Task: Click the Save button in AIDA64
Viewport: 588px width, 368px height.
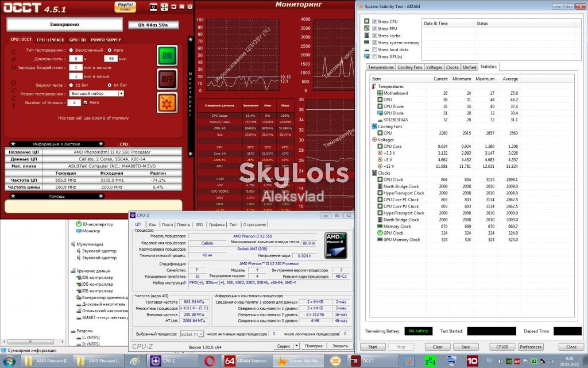Action: (x=466, y=347)
